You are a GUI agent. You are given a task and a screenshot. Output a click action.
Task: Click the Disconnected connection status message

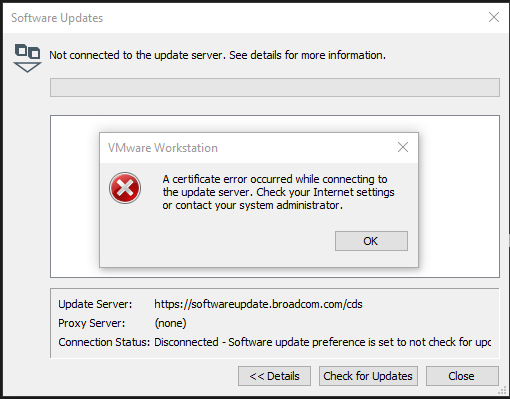[x=322, y=342]
